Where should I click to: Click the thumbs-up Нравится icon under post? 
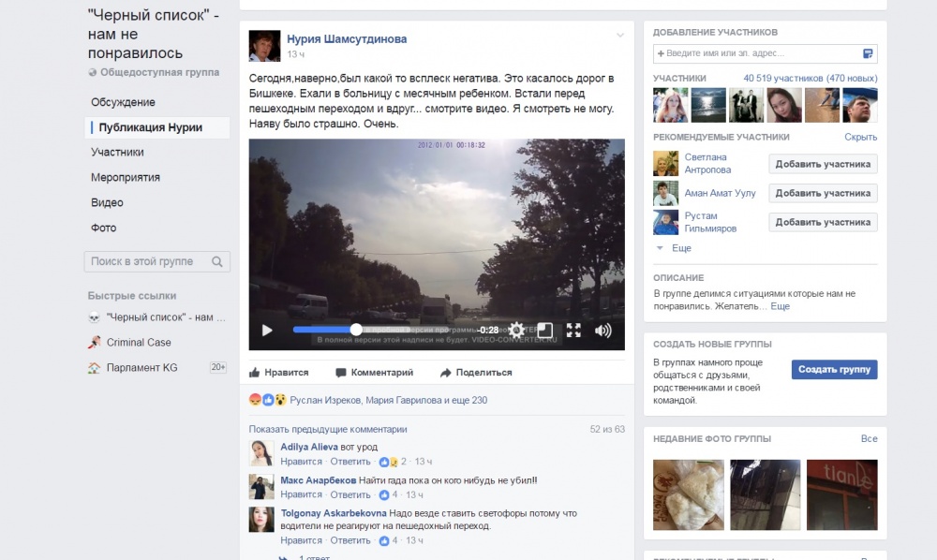(255, 373)
